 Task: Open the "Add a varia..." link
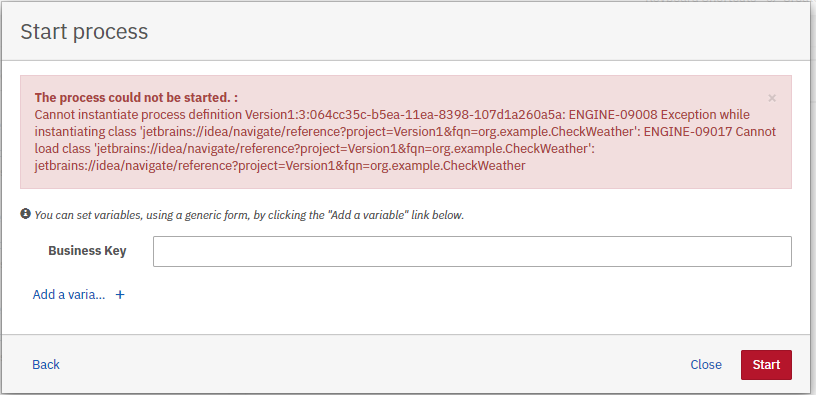69,295
